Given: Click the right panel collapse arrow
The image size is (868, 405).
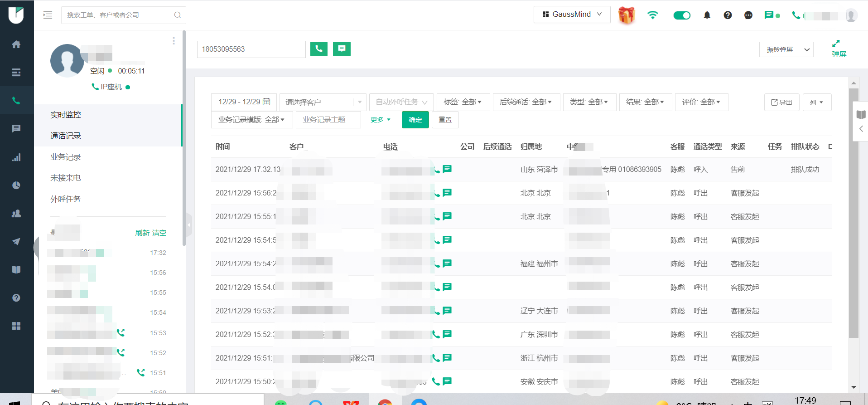Looking at the screenshot, I should pyautogui.click(x=861, y=129).
